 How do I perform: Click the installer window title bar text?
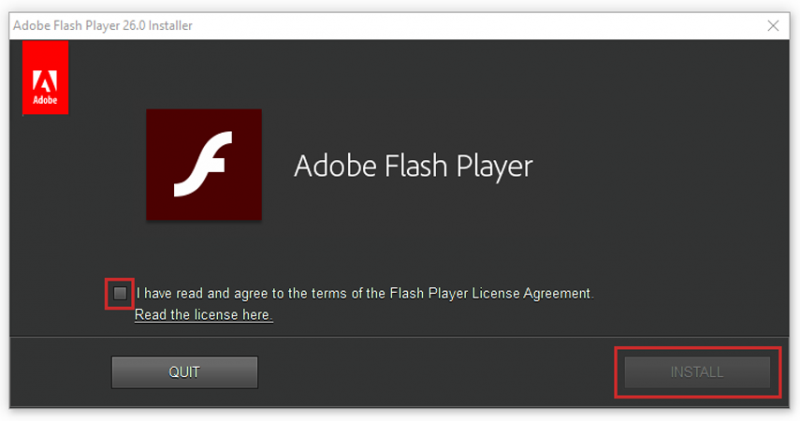[102, 25]
